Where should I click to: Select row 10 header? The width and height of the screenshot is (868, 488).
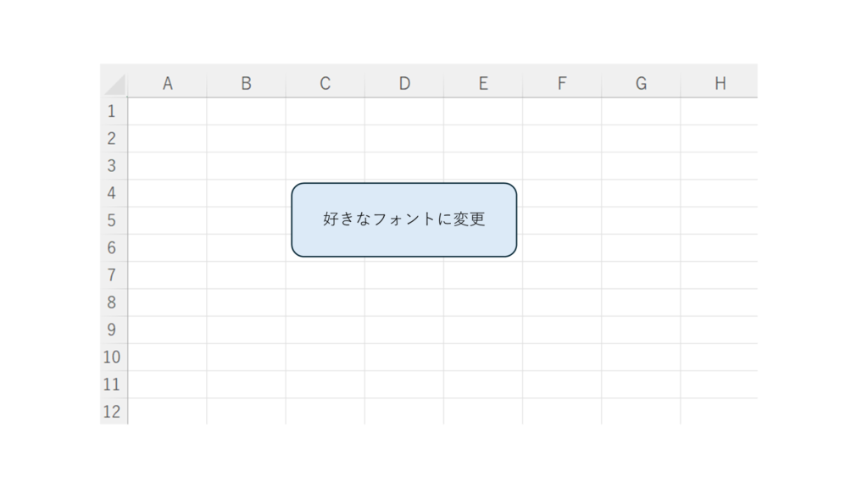(112, 357)
